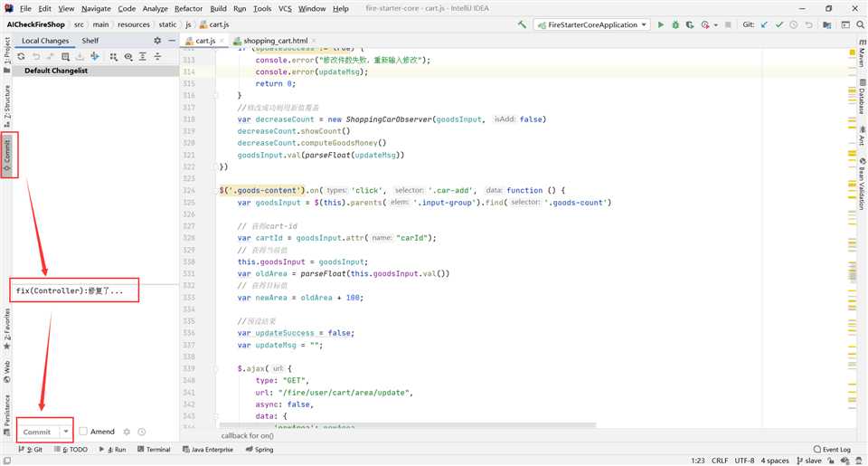The image size is (868, 466).
Task: Click the Debug bug icon
Action: [675, 24]
